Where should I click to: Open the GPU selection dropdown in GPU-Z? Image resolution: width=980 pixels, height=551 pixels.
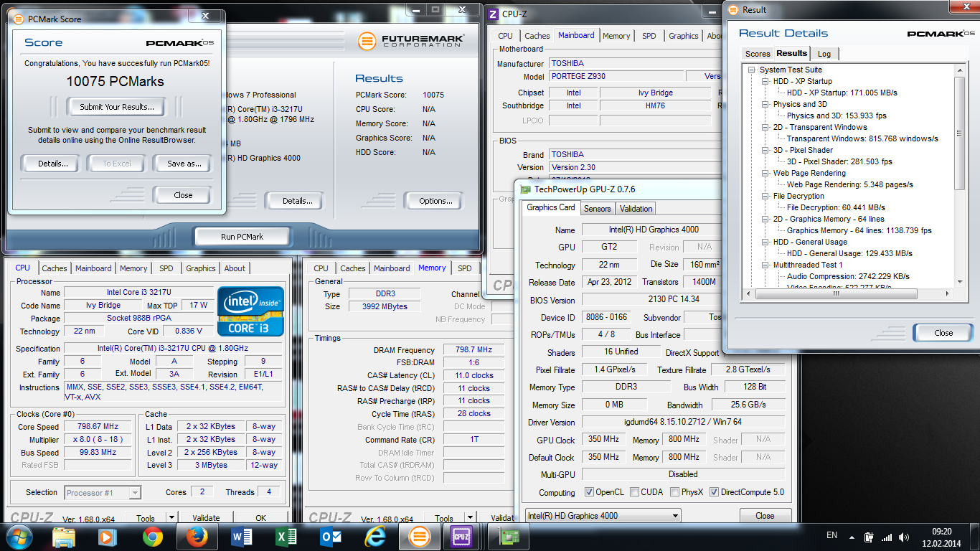point(603,516)
